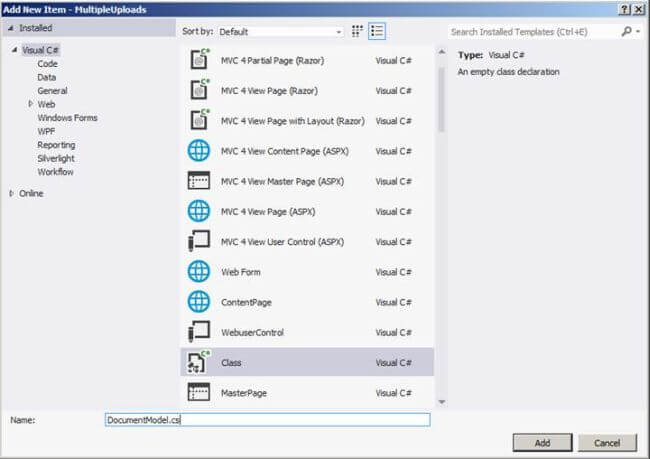650x459 pixels.
Task: Collapse the Installed section
Action: tap(11, 28)
